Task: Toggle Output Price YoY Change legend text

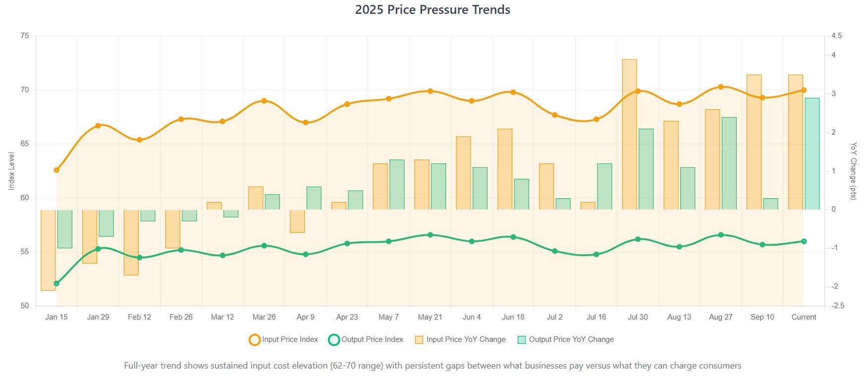Action: [x=571, y=339]
